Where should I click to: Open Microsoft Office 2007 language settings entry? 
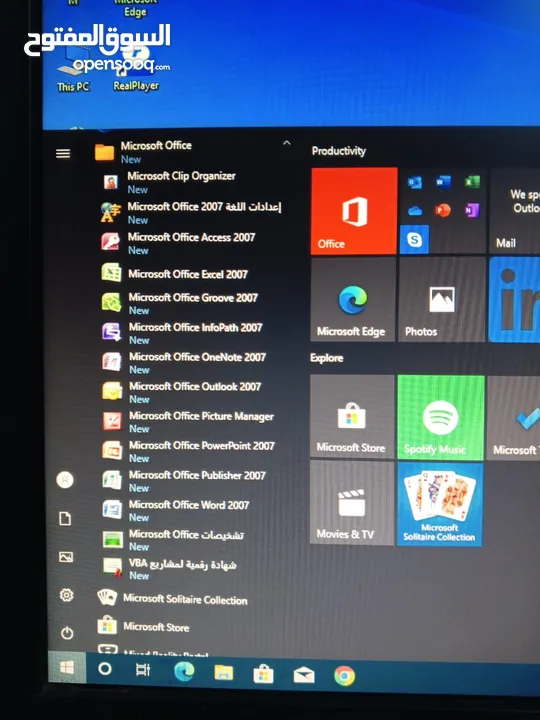[x=193, y=213]
